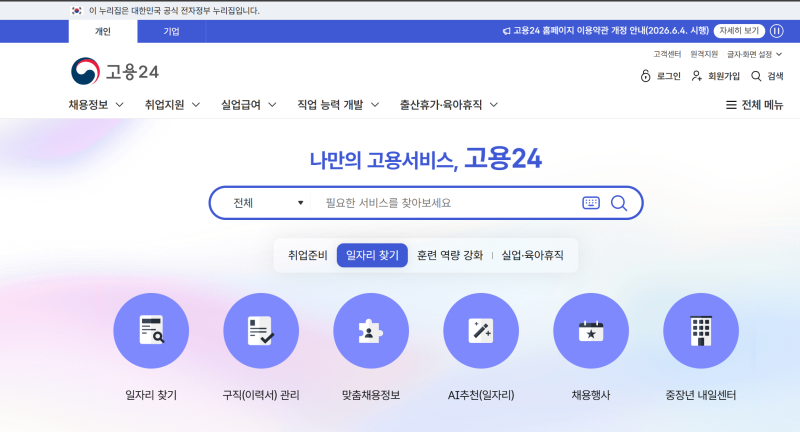Image resolution: width=800 pixels, height=432 pixels.
Task: Open the 글자·화면 설정 dropdown
Action: tap(754, 54)
